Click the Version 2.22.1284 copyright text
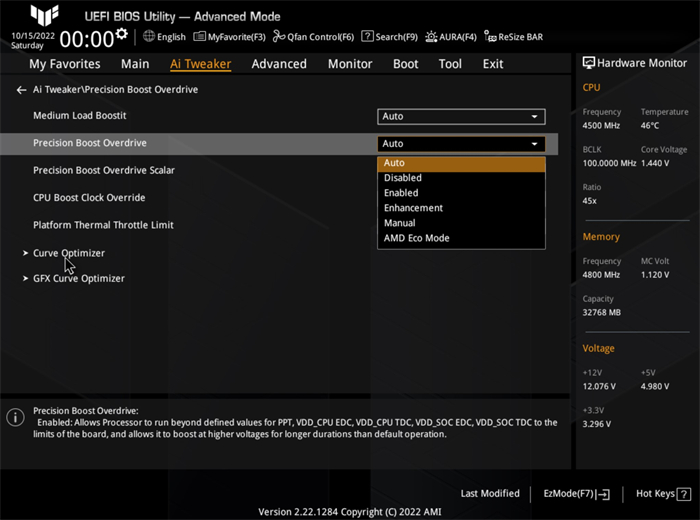The image size is (700, 520). 350,512
